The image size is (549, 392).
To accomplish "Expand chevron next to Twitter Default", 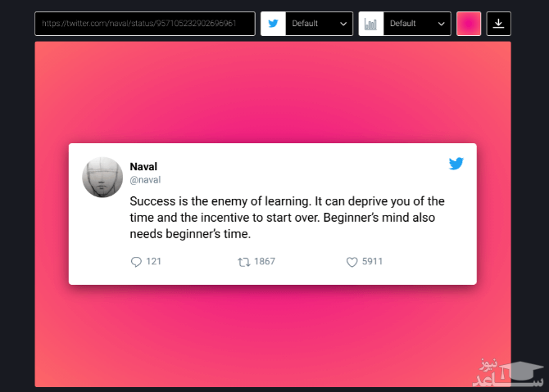I will coord(343,24).
